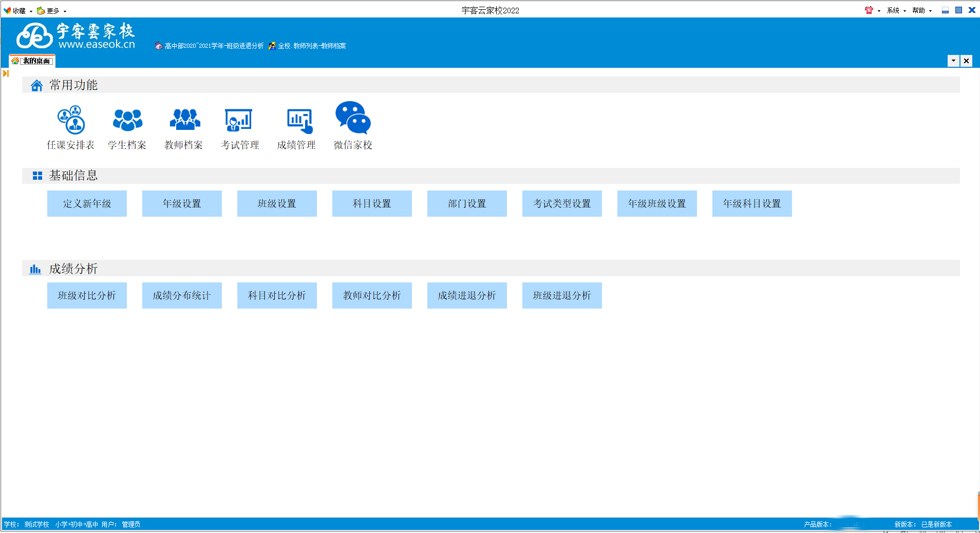
Task: Open 科目对比分析
Action: click(x=277, y=295)
